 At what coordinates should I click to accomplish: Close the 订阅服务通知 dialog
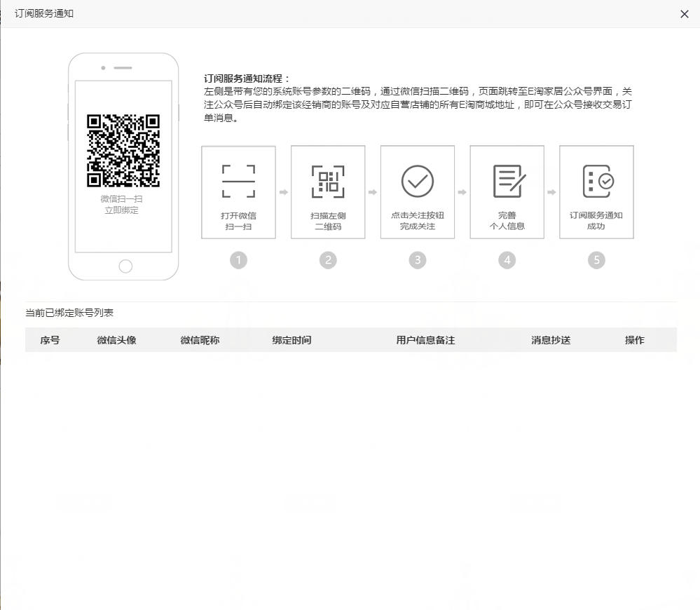coord(684,14)
